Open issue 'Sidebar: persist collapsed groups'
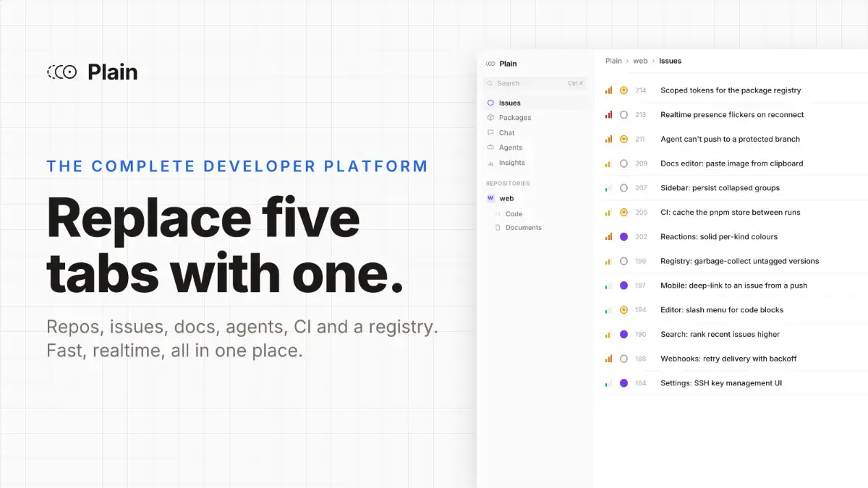The image size is (868, 488). point(720,188)
